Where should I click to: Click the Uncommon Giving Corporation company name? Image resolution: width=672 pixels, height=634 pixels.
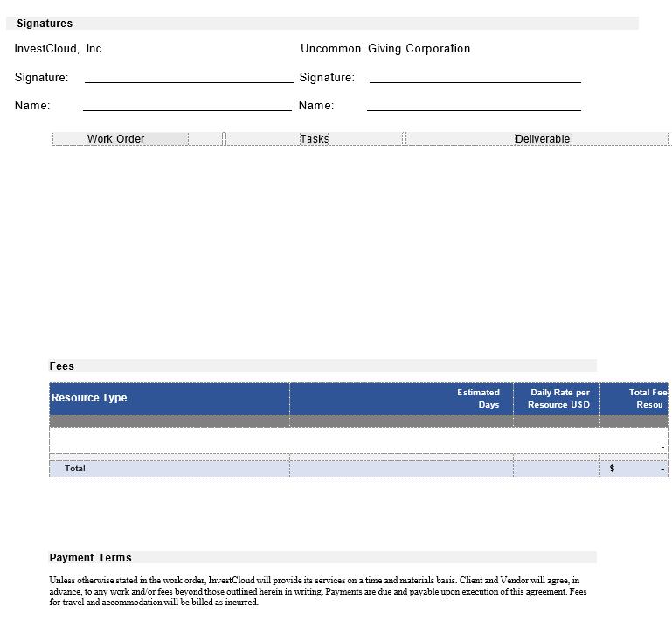point(385,49)
